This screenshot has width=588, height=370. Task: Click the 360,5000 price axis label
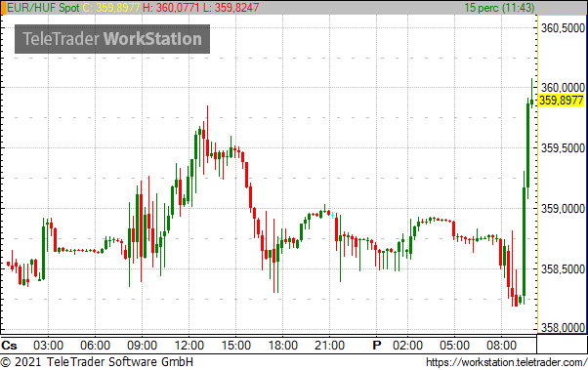[x=563, y=27]
